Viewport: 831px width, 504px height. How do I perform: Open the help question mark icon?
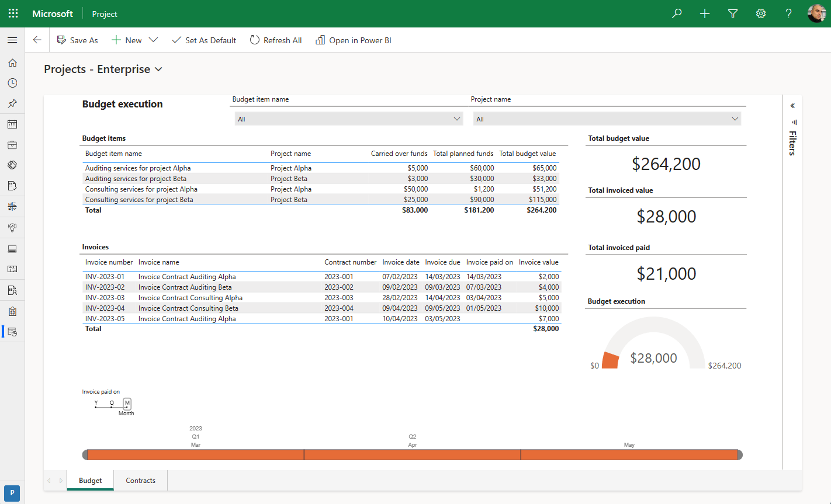789,13
